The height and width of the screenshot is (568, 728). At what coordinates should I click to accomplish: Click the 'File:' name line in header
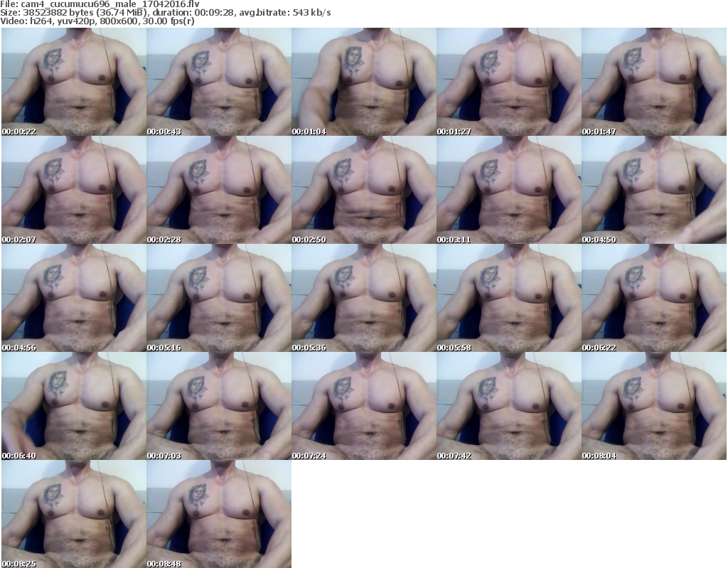pyautogui.click(x=100, y=4)
